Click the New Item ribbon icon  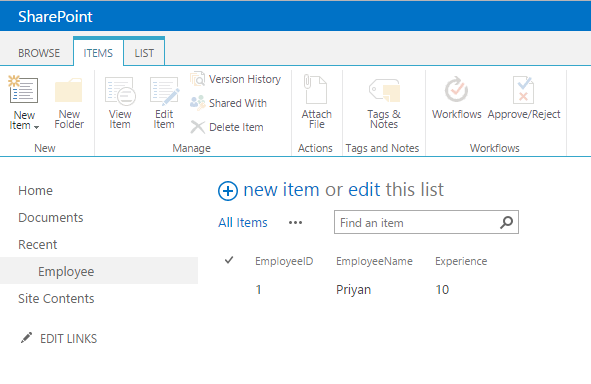point(23,90)
